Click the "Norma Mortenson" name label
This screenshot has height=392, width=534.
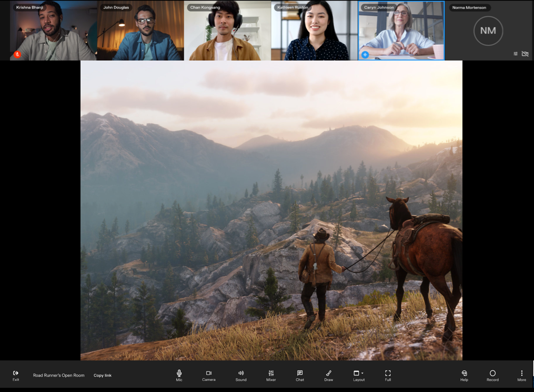[x=469, y=7]
